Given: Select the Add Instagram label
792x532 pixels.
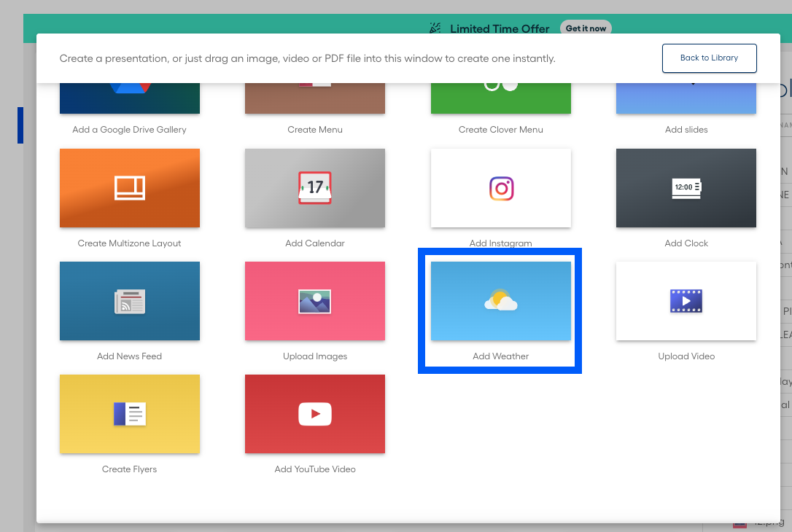Looking at the screenshot, I should point(500,243).
